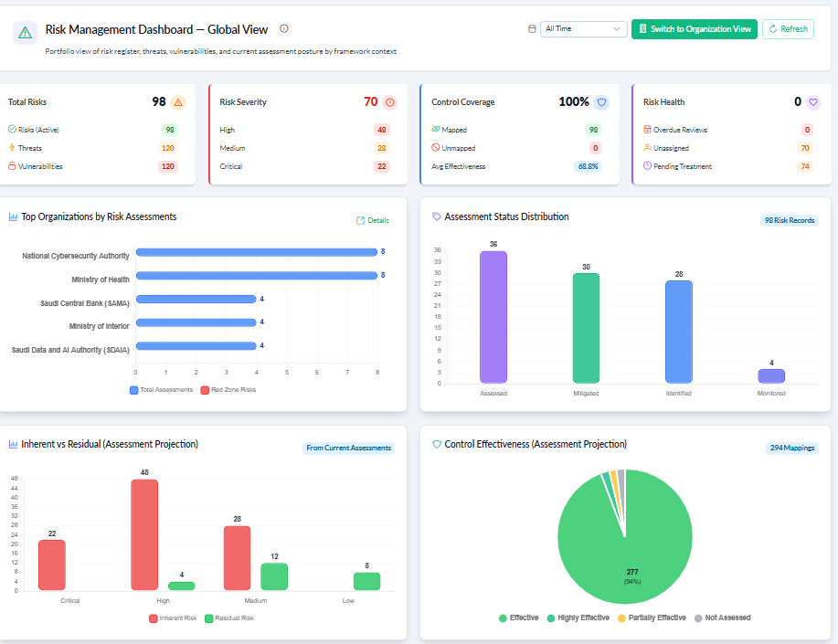The image size is (838, 644).
Task: Toggle the Highly Effective legend dot
Action: point(550,618)
